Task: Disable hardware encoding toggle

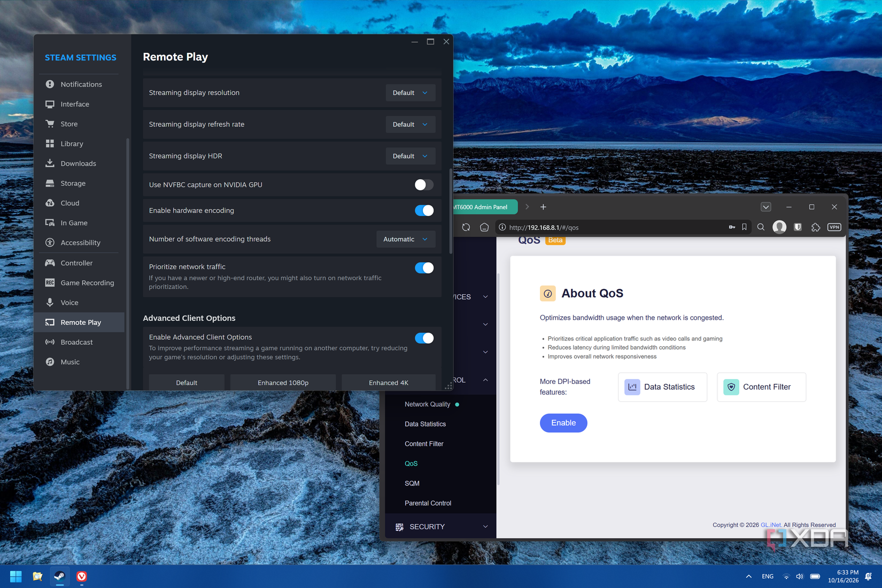Action: point(424,210)
